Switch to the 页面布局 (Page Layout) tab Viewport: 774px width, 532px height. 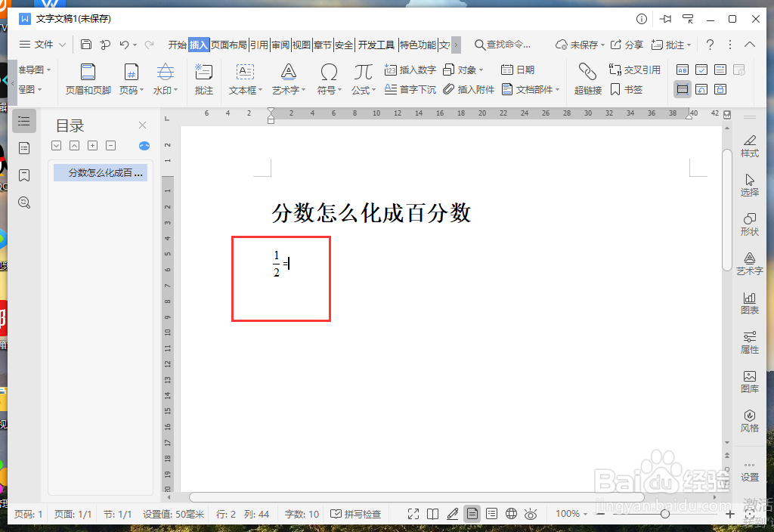point(229,45)
